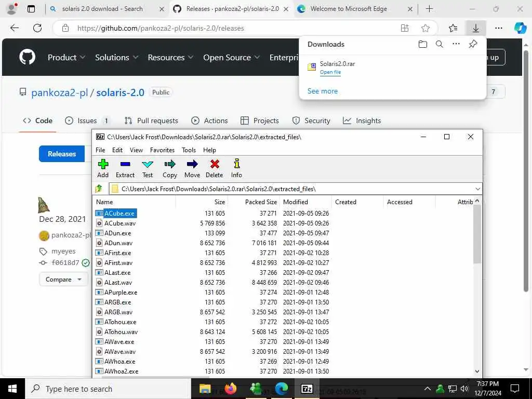Select AWhoa2.exe in file list
This screenshot has width=532, height=399.
[121, 371]
